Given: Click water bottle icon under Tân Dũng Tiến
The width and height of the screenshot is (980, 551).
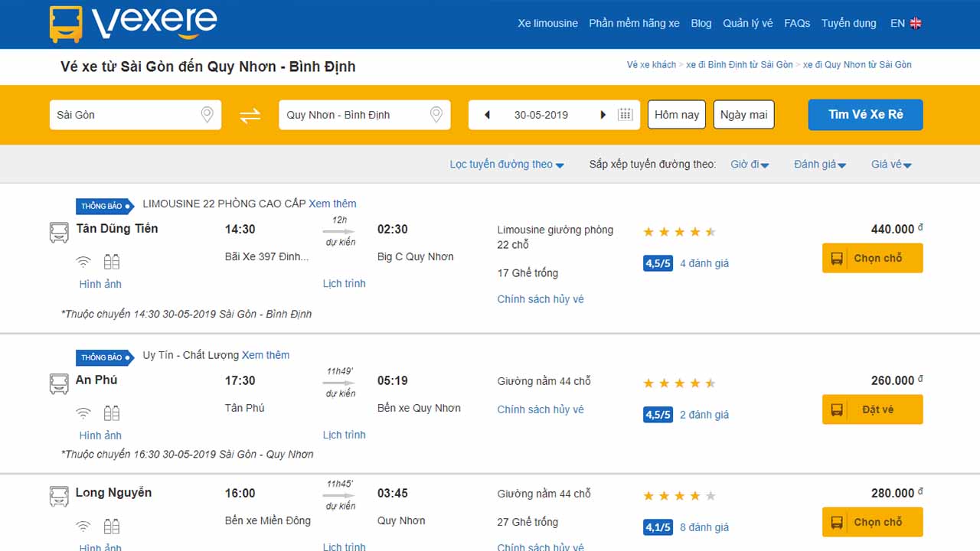Looking at the screenshot, I should coord(112,262).
